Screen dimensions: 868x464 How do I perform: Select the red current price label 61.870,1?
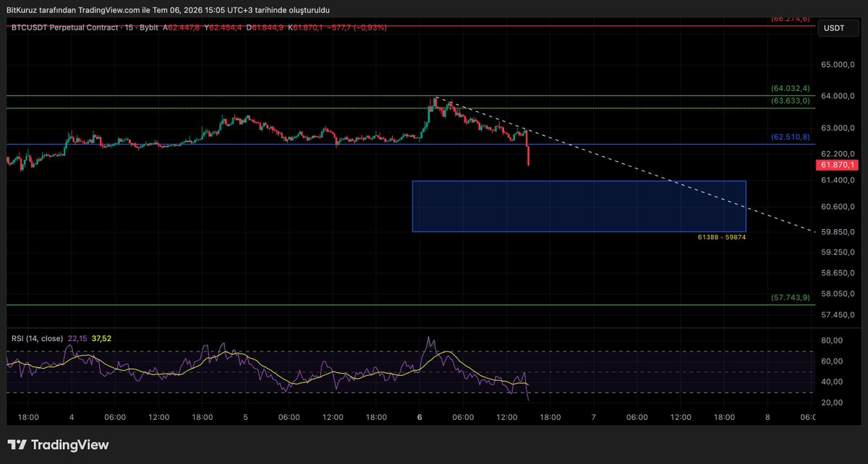pyautogui.click(x=838, y=166)
